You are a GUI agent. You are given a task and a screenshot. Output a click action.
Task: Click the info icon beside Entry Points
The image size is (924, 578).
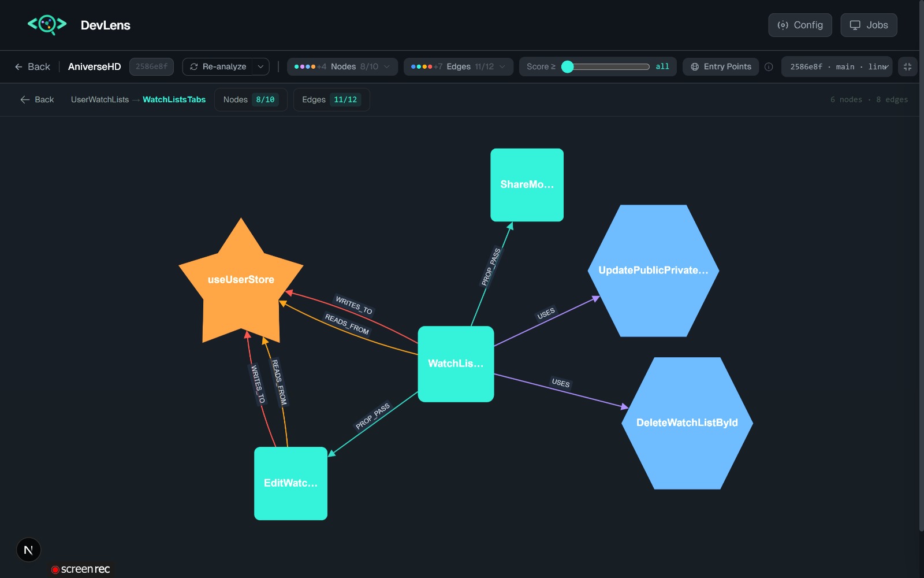pyautogui.click(x=769, y=66)
